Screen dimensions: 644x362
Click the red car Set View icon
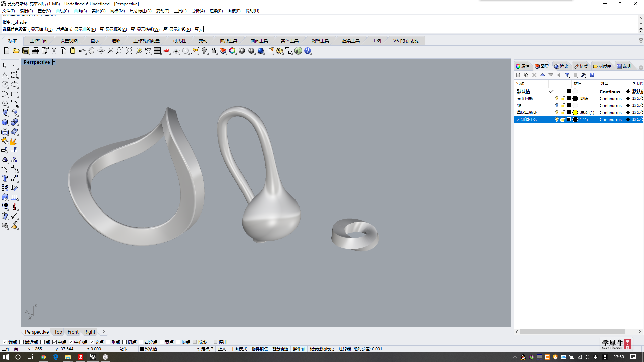click(167, 51)
